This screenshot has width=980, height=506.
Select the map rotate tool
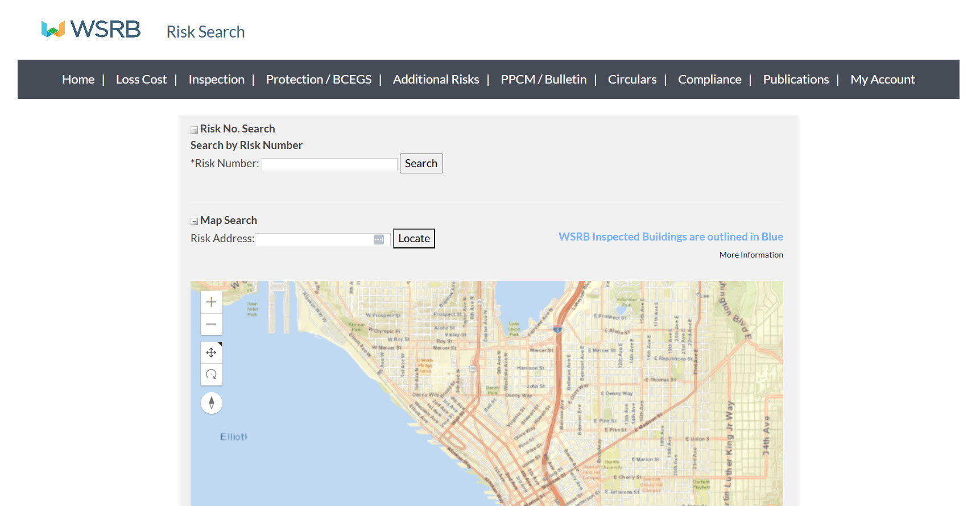pos(211,374)
